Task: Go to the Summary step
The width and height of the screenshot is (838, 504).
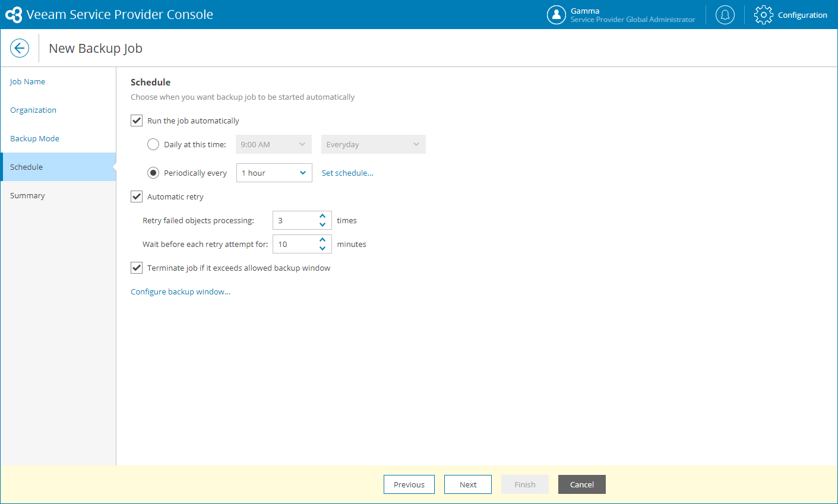Action: click(x=27, y=195)
